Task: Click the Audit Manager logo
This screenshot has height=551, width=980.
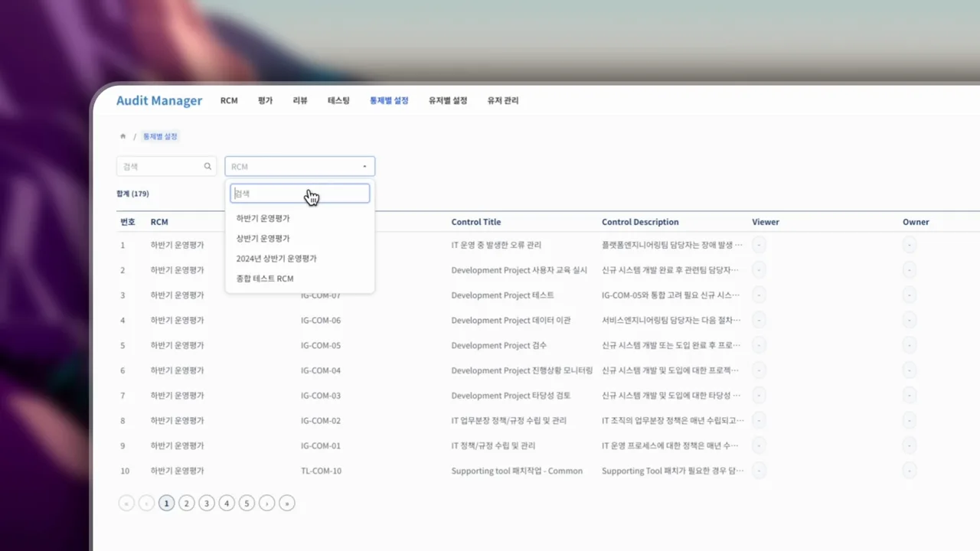Action: click(x=159, y=100)
